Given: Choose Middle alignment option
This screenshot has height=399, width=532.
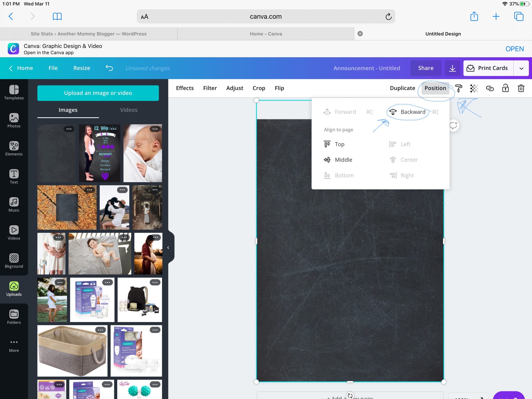Looking at the screenshot, I should point(343,160).
